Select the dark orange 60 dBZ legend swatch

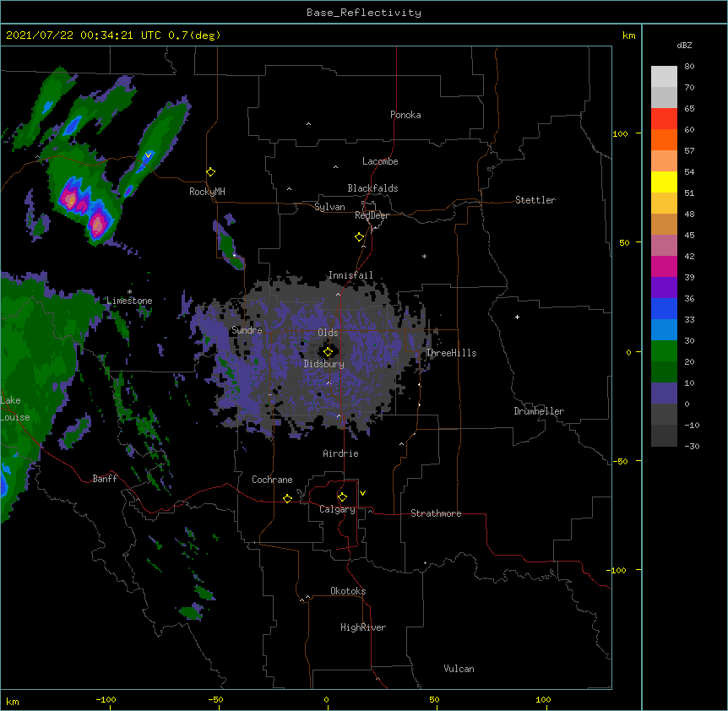coord(664,139)
